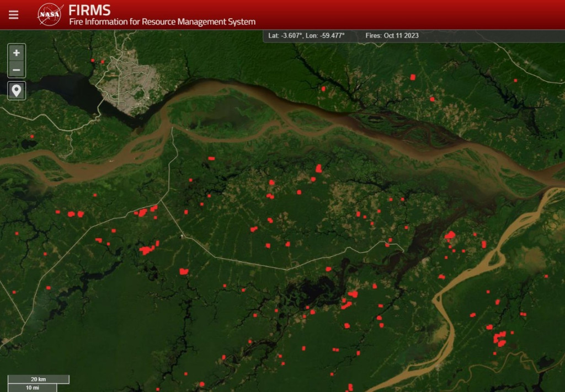Select the fire hotspot just northwest of the city
Viewport: 565px width, 392px height.
pyautogui.click(x=93, y=61)
